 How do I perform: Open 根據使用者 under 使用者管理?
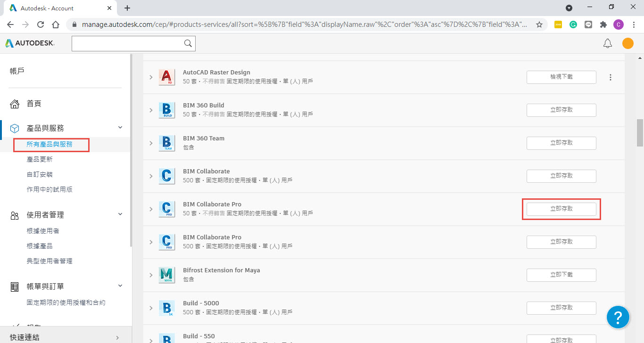click(x=43, y=231)
